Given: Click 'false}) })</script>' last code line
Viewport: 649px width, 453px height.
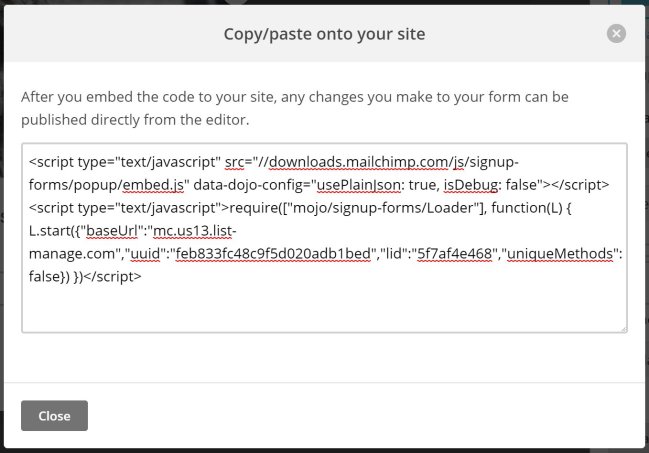Looking at the screenshot, I should tap(85, 277).
